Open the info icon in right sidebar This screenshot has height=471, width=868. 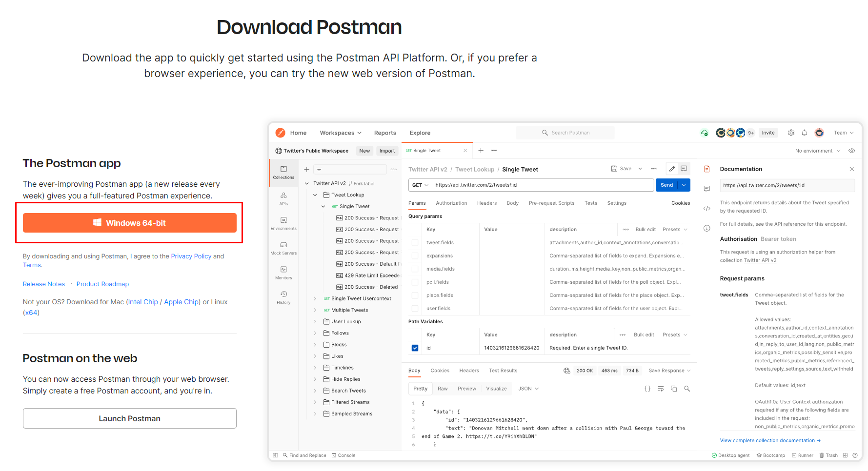pyautogui.click(x=707, y=228)
